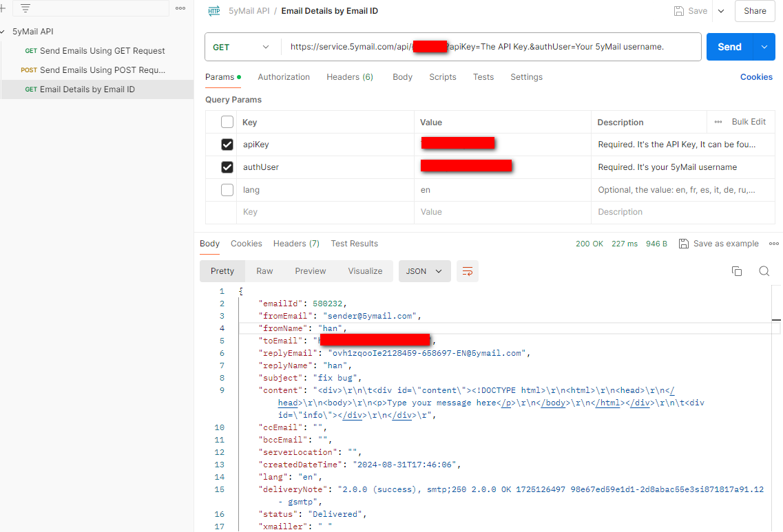
Task: Open the Scripts tab
Action: pyautogui.click(x=442, y=77)
